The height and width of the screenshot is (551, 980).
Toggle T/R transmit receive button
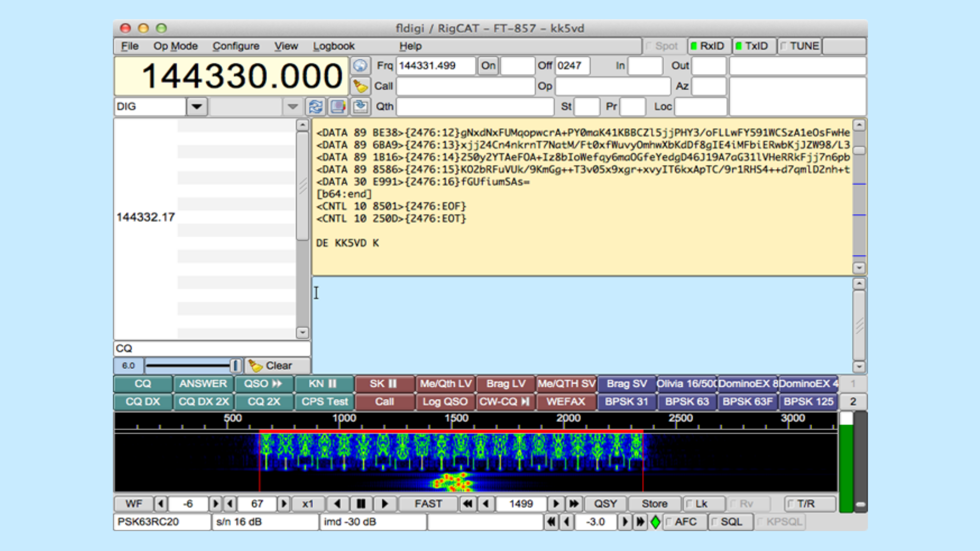point(810,504)
